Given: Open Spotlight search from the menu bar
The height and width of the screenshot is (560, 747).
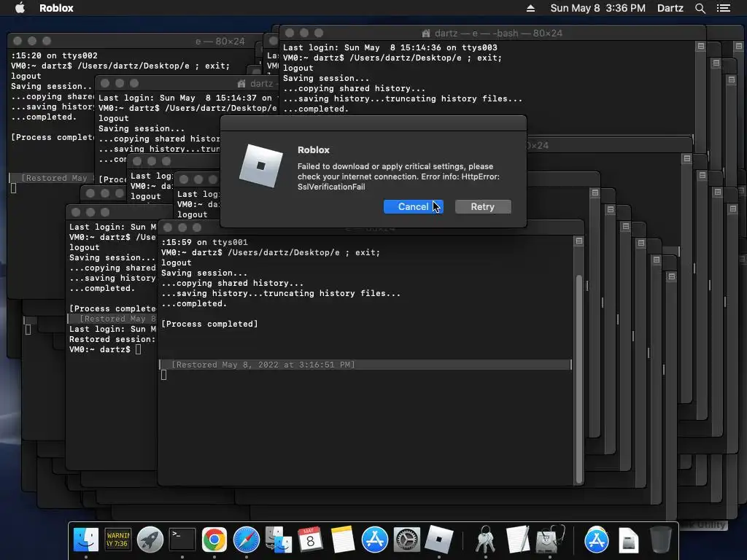Looking at the screenshot, I should (x=700, y=8).
